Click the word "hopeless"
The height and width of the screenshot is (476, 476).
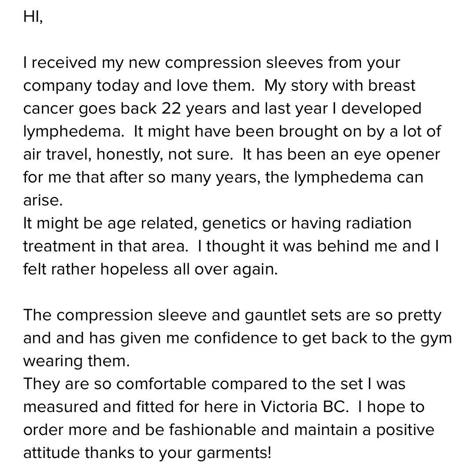point(134,269)
